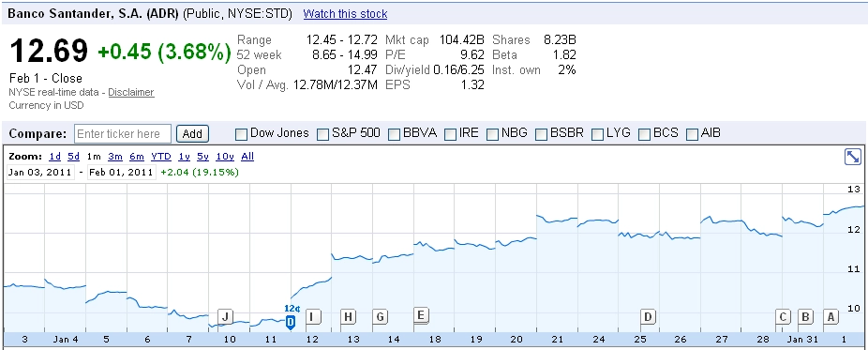Open the Watch this stock link
Screen dimensions: 868x350
point(346,14)
